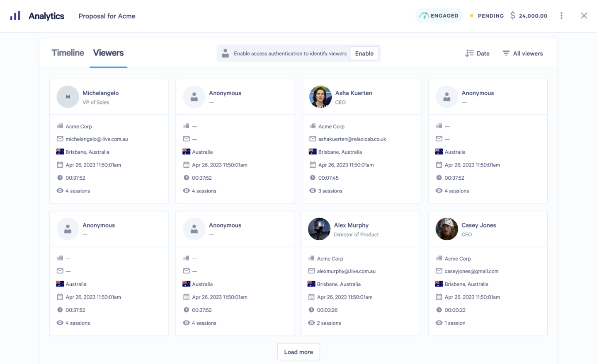The image size is (597, 364).
Task: Click the email icon on Asha Kuerten's card
Action: [x=312, y=139]
